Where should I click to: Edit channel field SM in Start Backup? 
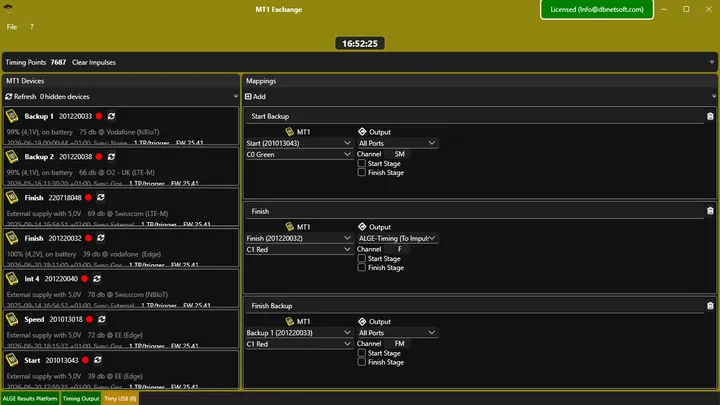(x=399, y=154)
